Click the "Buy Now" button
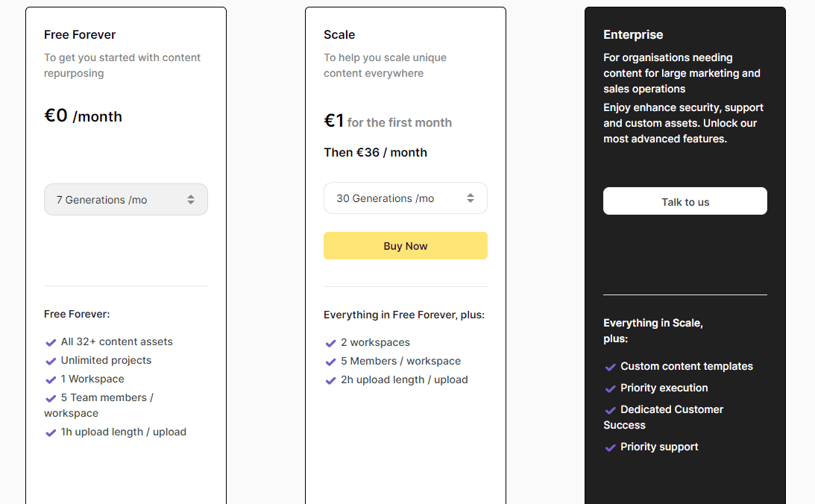Image resolution: width=815 pixels, height=504 pixels. point(405,245)
